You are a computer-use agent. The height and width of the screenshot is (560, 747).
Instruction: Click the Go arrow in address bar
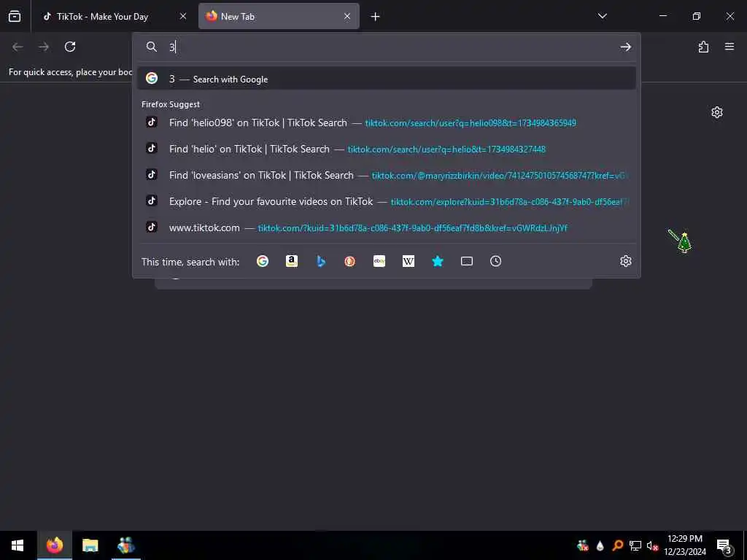625,47
